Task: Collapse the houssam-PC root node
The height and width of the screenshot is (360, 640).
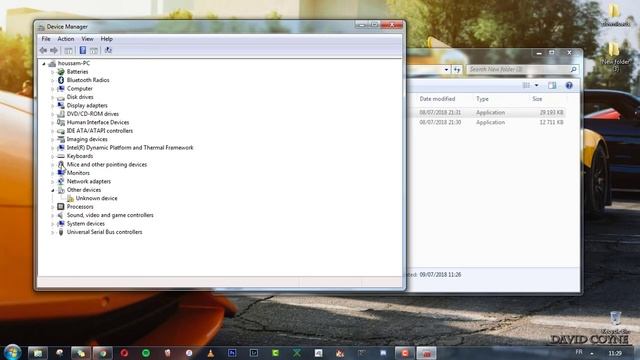Action: point(44,63)
